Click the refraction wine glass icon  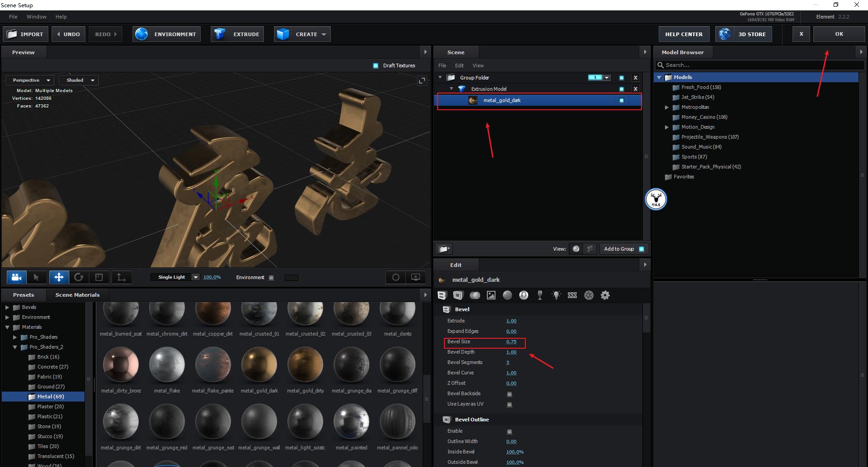pos(540,295)
